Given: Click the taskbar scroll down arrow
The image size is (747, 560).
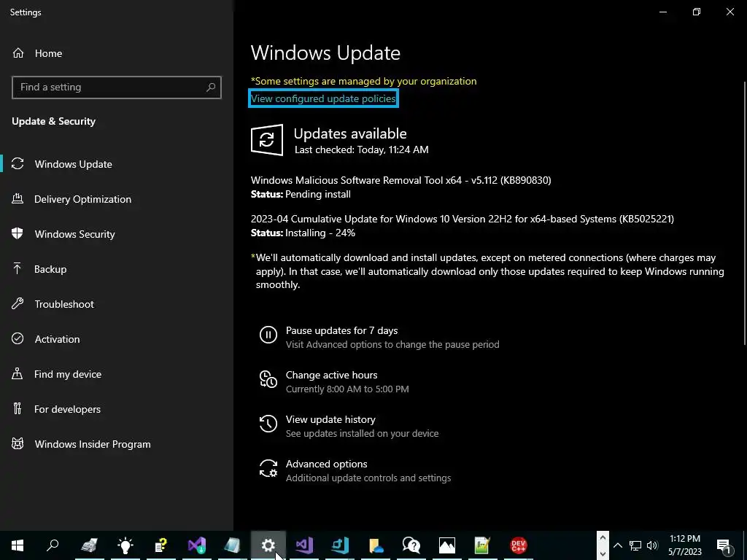Looking at the screenshot, I should coord(602,553).
